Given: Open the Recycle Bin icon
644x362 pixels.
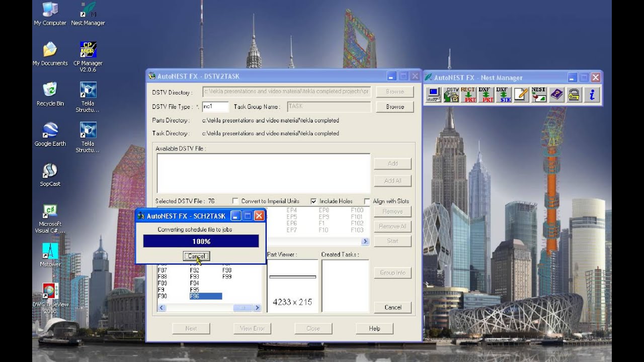Looking at the screenshot, I should coord(50,94).
